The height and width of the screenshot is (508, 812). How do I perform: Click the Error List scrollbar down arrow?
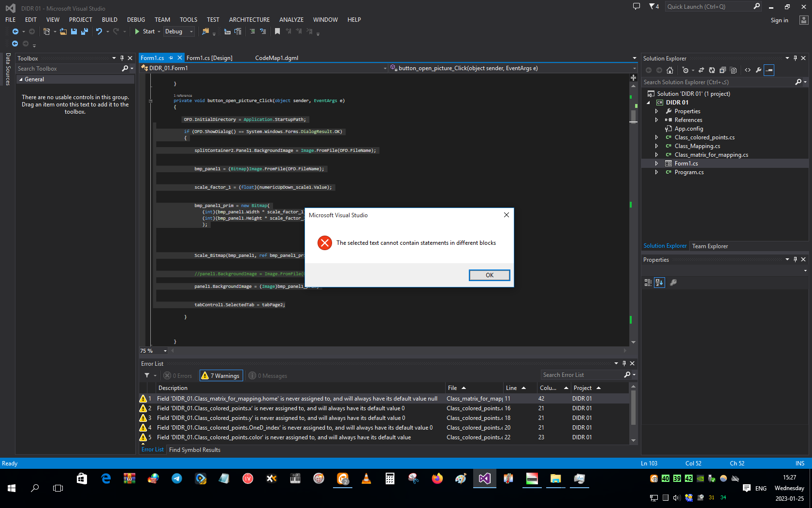[x=633, y=441]
